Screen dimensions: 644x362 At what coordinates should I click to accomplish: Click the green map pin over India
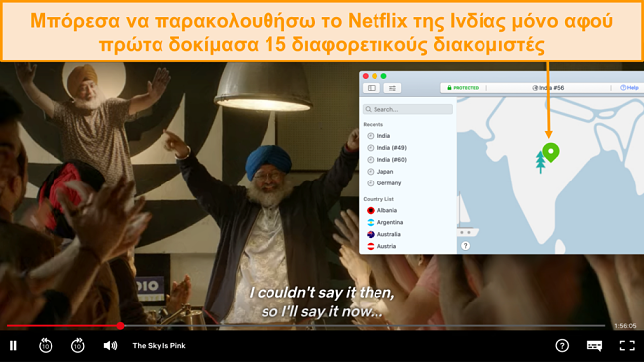coord(550,151)
